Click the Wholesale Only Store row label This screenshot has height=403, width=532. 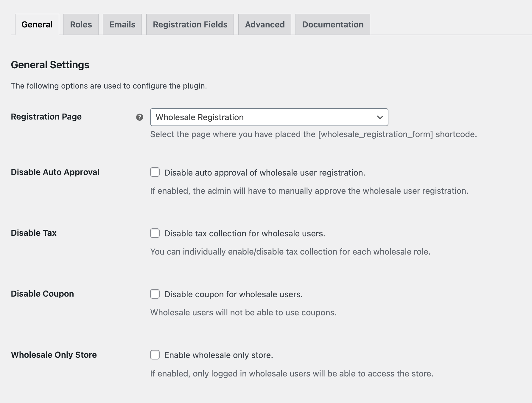tap(54, 355)
